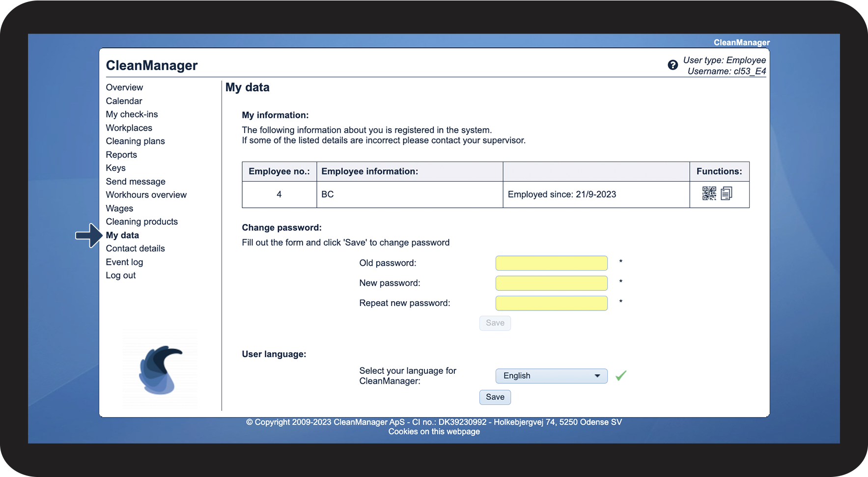Click the document copy icon in Functions

tap(727, 194)
